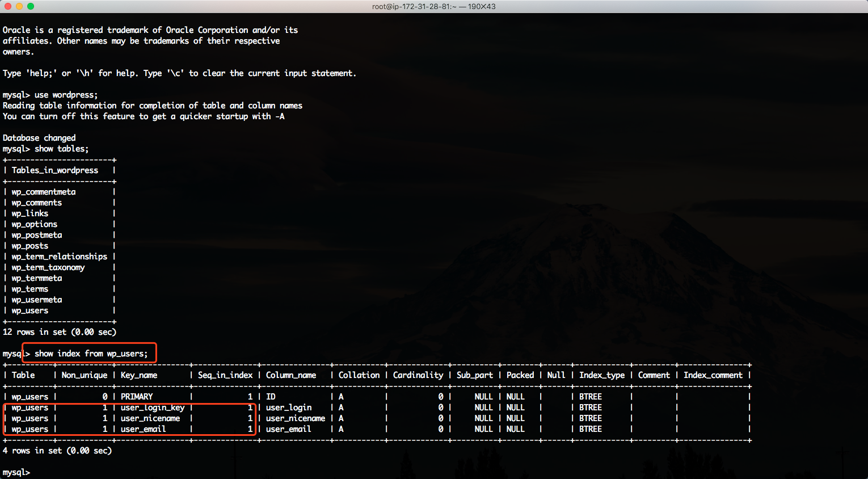The width and height of the screenshot is (868, 479).
Task: Click the 'use wordpress;' command text
Action: pyautogui.click(x=66, y=95)
